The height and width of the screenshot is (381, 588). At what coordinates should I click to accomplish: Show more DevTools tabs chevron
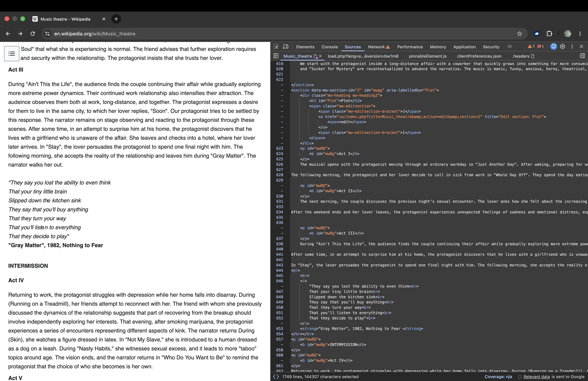[509, 47]
